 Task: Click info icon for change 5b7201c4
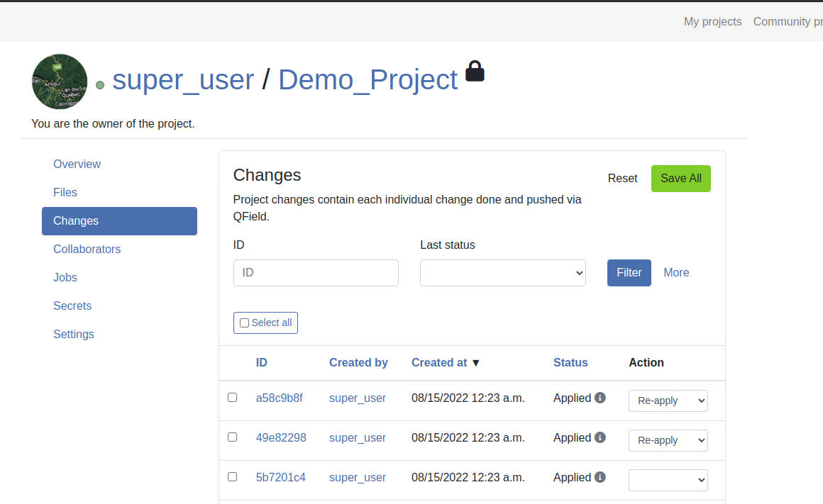(600, 477)
